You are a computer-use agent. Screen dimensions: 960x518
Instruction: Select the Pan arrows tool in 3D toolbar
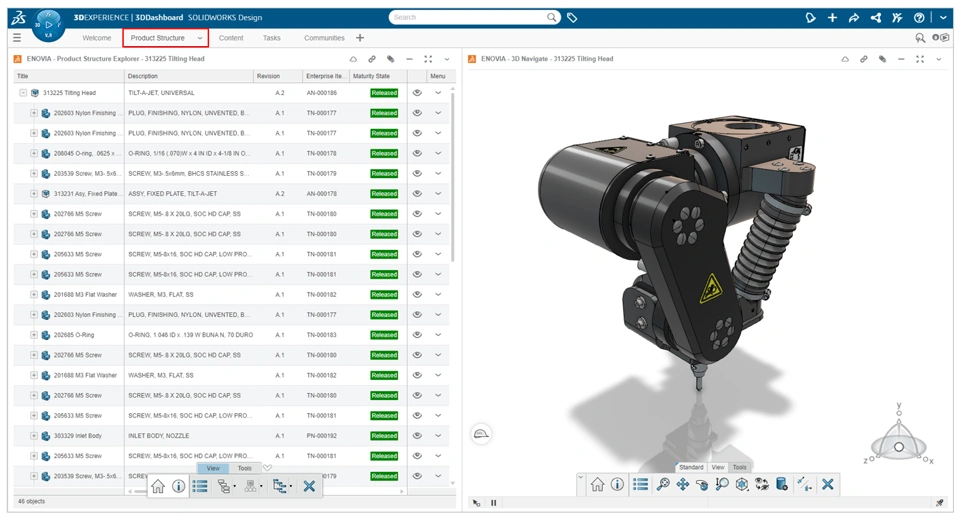[x=682, y=484]
